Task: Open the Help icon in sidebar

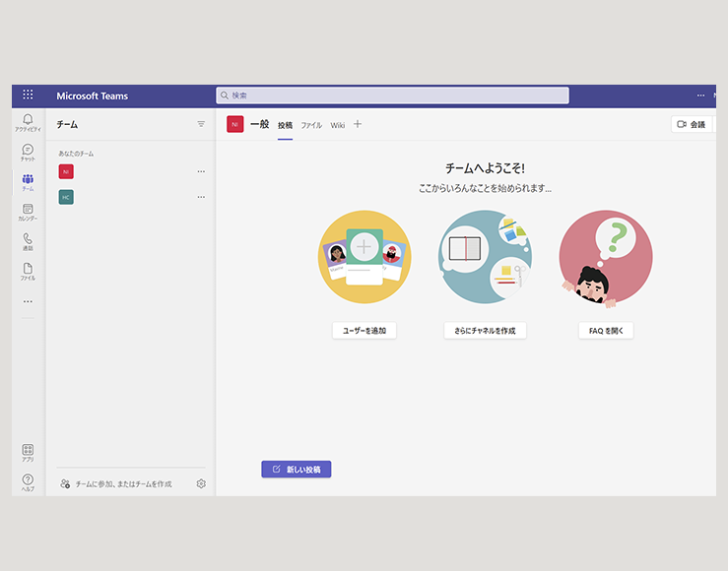Action: click(28, 481)
